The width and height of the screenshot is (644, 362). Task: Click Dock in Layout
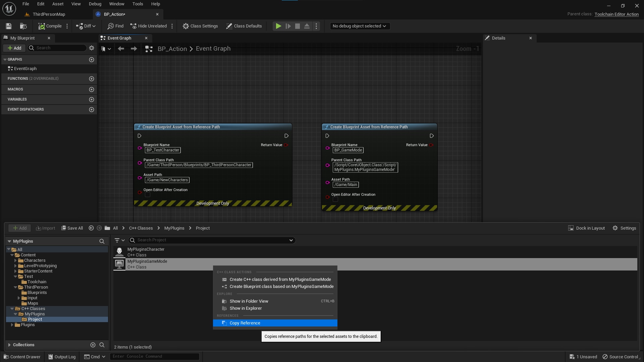click(x=586, y=228)
